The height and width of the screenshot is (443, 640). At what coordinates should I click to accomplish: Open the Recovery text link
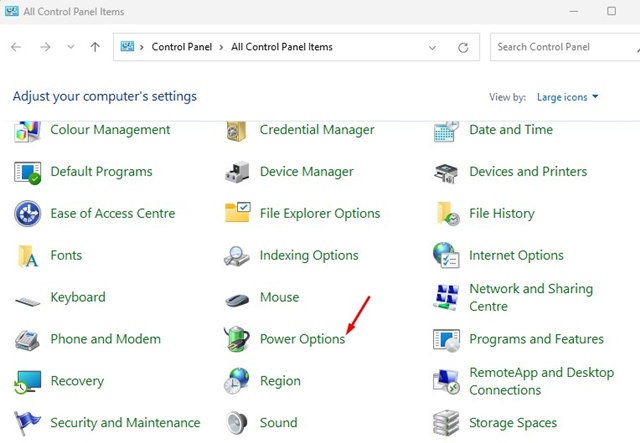[77, 381]
